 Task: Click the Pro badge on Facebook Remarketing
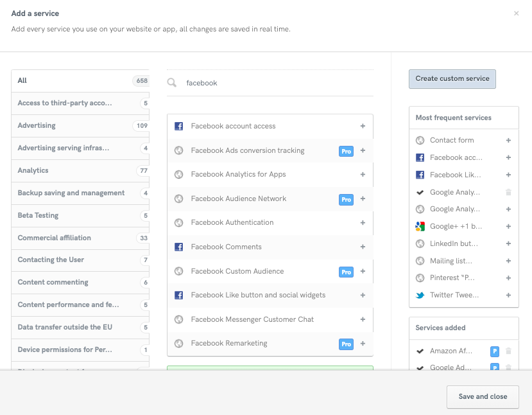click(x=346, y=344)
